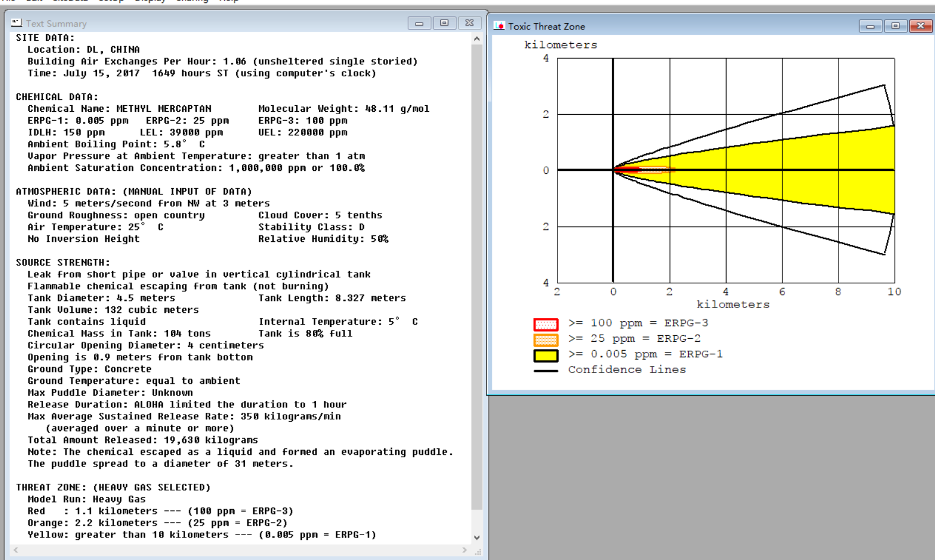
Task: Click 'Max Average Sustained Release Rate' line
Action: point(184,416)
